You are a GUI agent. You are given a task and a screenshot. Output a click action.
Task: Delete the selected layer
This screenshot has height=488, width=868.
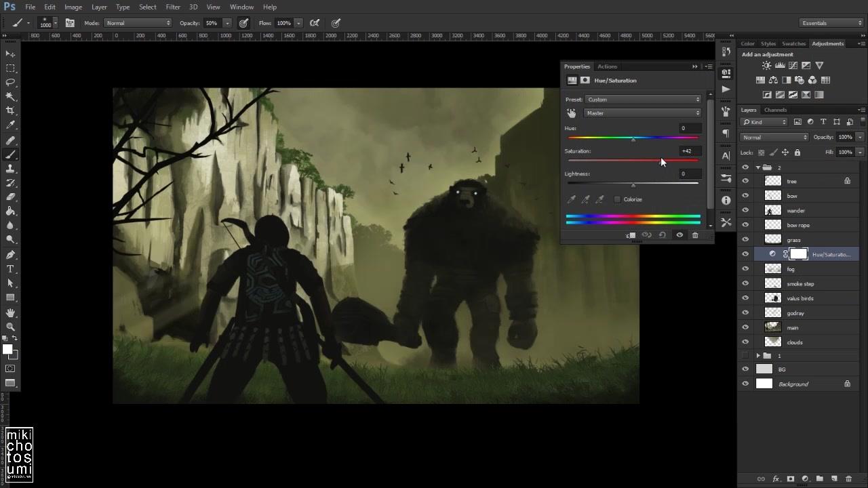(848, 479)
